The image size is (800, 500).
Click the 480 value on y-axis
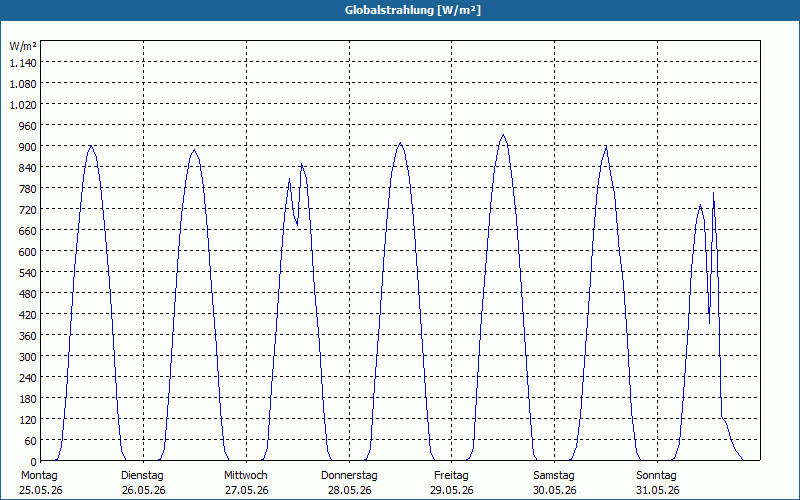[x=27, y=293]
